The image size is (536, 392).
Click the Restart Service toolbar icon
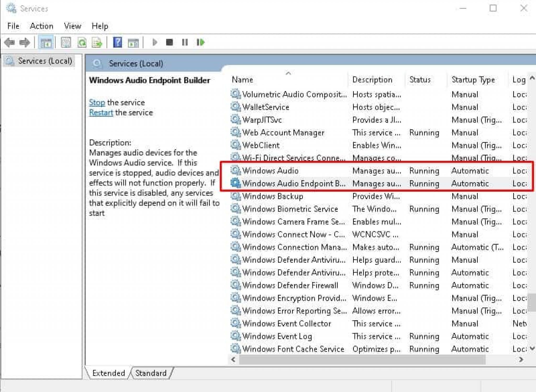pos(200,42)
